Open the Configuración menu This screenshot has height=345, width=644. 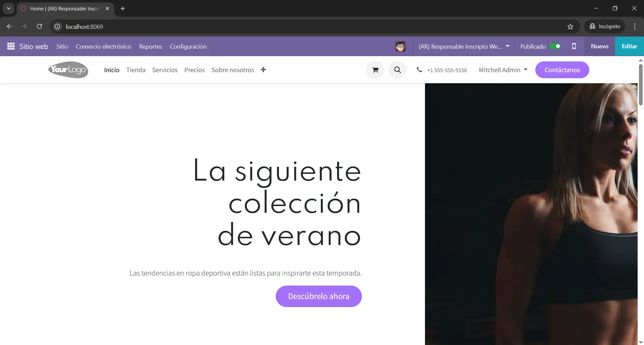coord(188,46)
